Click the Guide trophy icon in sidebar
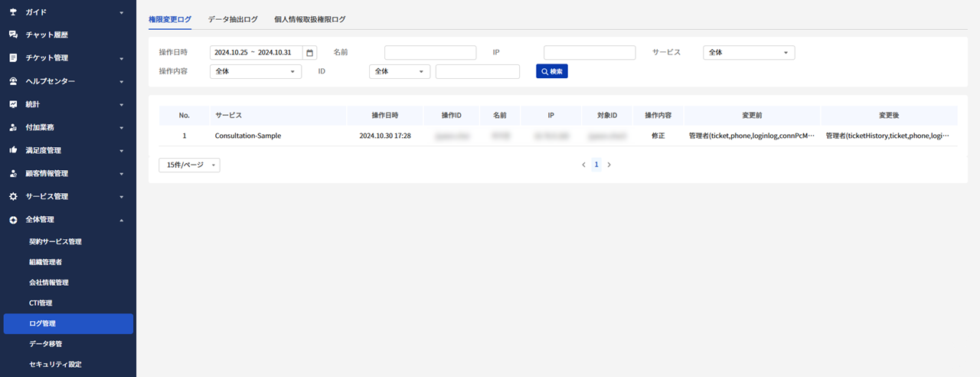The image size is (980, 377). click(13, 12)
